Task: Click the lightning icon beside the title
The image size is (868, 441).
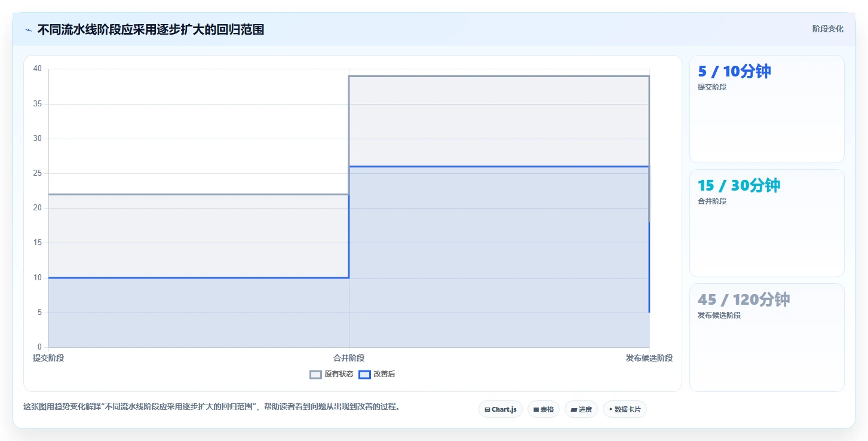Action: 28,30
